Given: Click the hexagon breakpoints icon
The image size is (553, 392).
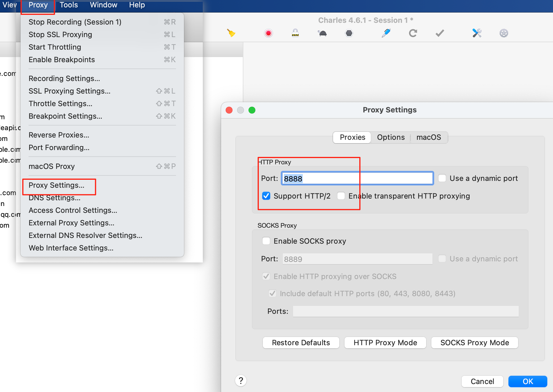Looking at the screenshot, I should (x=349, y=33).
